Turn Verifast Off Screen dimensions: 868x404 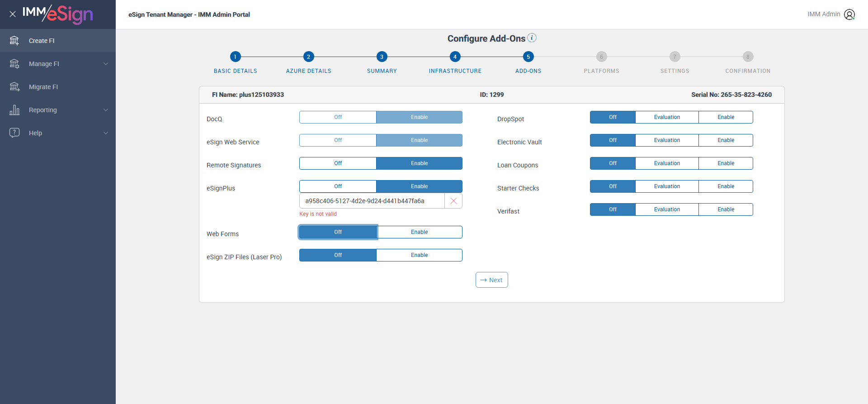pos(613,209)
